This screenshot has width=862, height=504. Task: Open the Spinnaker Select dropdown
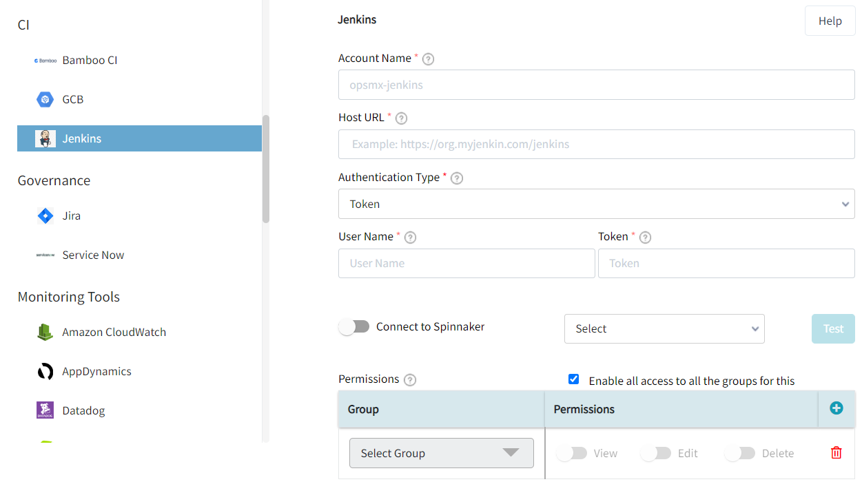tap(664, 328)
